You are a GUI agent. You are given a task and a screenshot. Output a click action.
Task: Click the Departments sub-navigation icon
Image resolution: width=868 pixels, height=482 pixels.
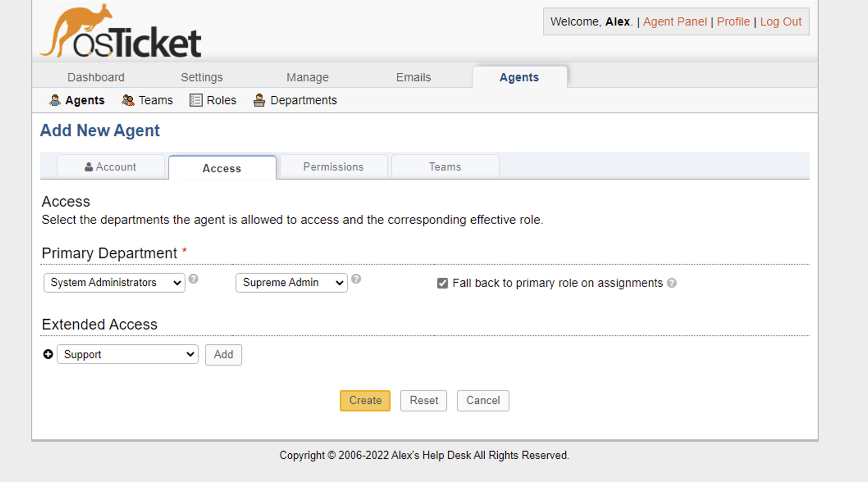click(x=259, y=100)
